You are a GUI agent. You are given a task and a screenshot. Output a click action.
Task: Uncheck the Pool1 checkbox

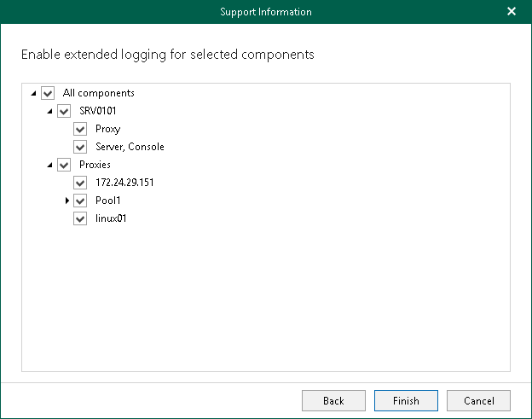point(80,201)
